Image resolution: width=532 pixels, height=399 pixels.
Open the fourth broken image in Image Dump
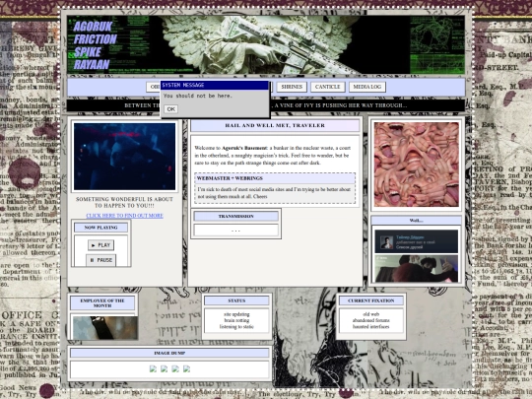coord(186,368)
